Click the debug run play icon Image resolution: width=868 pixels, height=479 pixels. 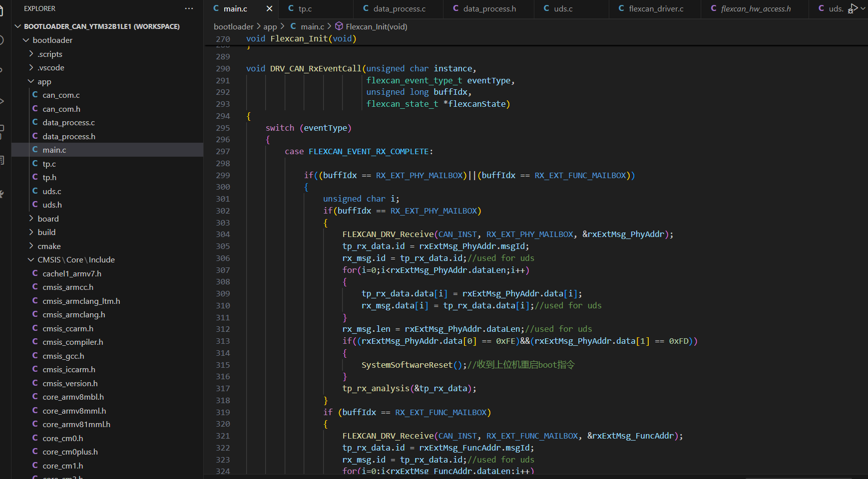852,8
